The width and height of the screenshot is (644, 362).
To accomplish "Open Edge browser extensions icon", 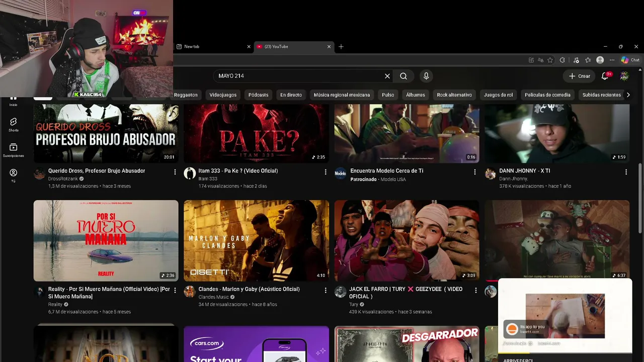I will tap(562, 60).
